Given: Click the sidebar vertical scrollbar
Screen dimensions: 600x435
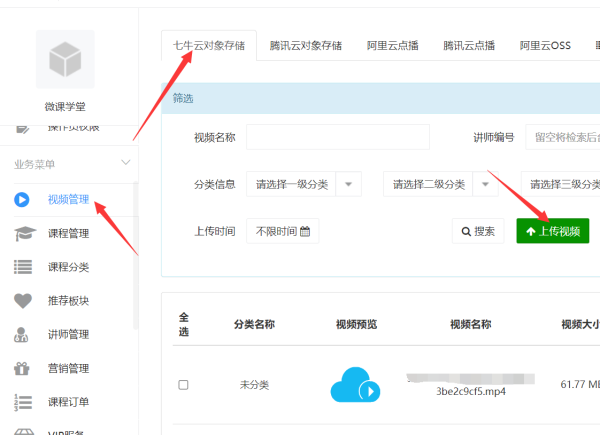Looking at the screenshot, I should click(x=135, y=256).
